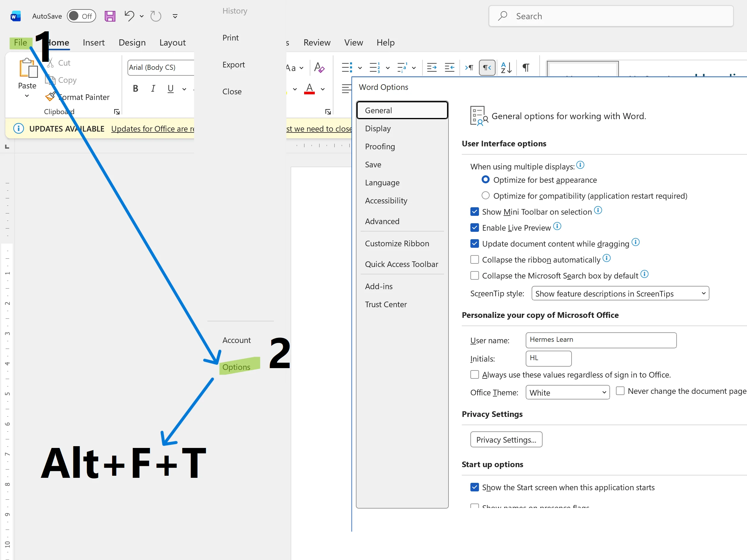747x560 pixels.
Task: Select Optimize for best appearance
Action: coord(485,179)
